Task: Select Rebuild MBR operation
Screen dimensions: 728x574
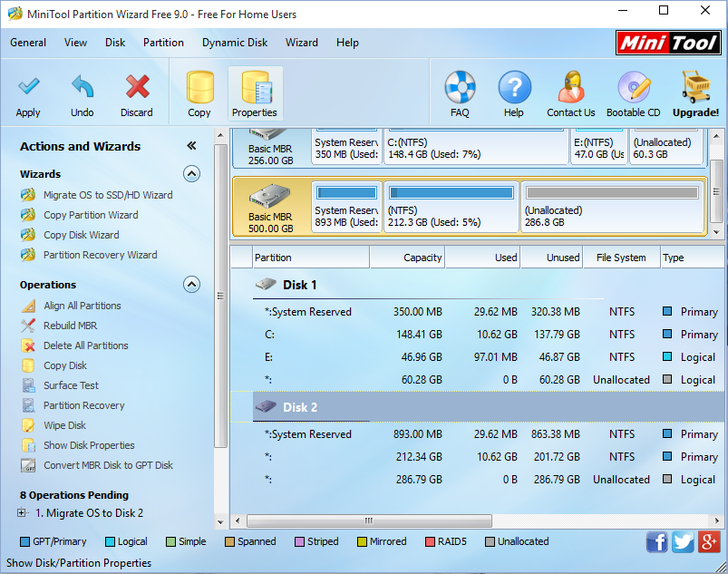Action: pyautogui.click(x=70, y=326)
